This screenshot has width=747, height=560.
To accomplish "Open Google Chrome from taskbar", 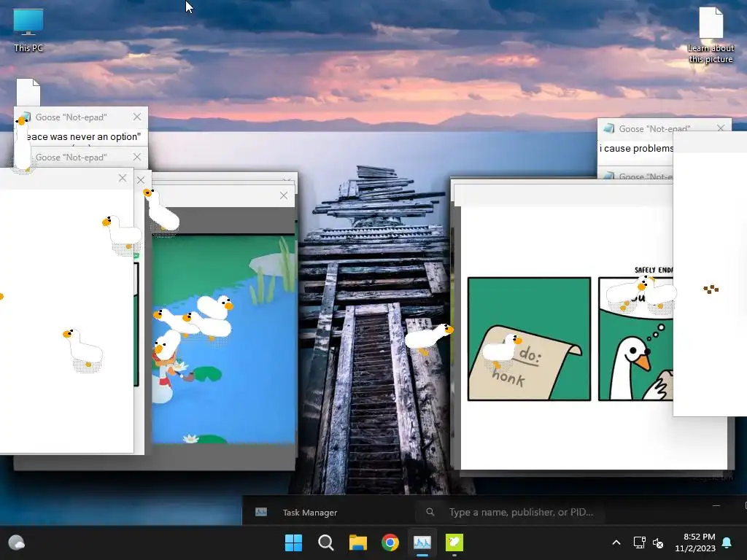I will click(x=390, y=542).
